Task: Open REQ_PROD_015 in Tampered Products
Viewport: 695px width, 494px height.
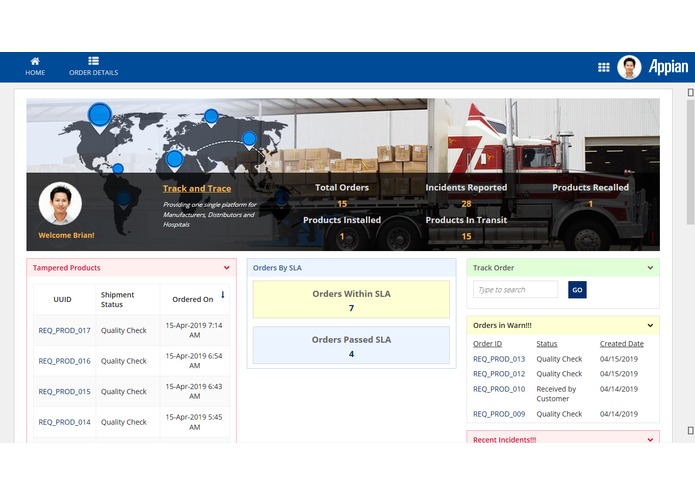Action: (64, 391)
